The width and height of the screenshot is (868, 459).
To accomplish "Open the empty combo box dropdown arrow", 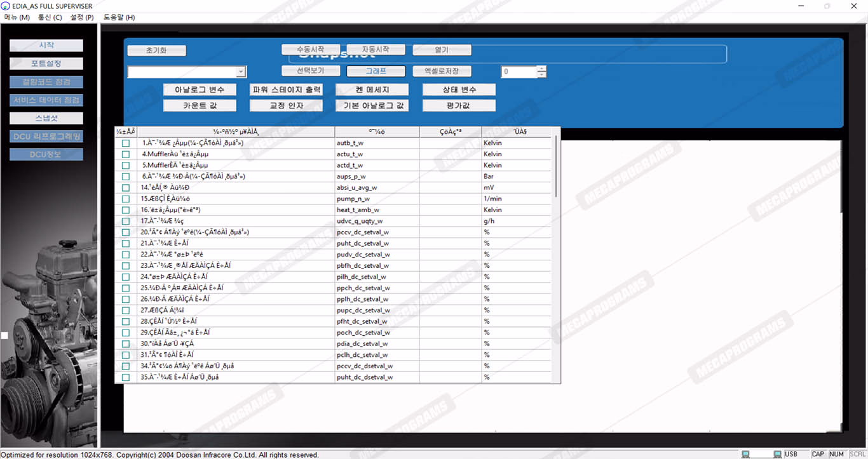I will coord(241,72).
